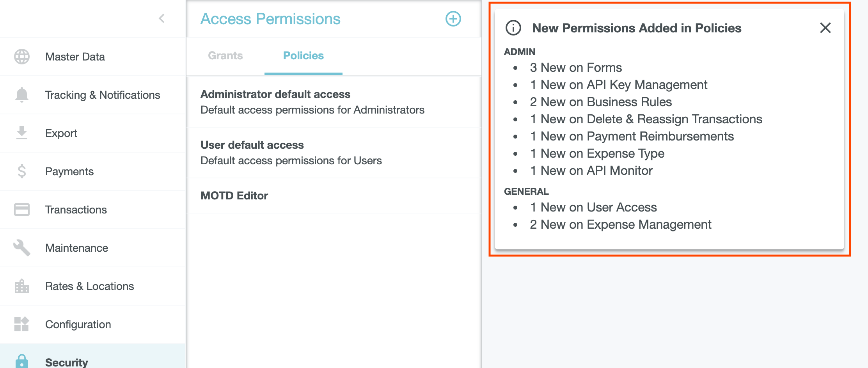The height and width of the screenshot is (368, 868).
Task: Click the Export download arrow icon
Action: click(x=22, y=133)
